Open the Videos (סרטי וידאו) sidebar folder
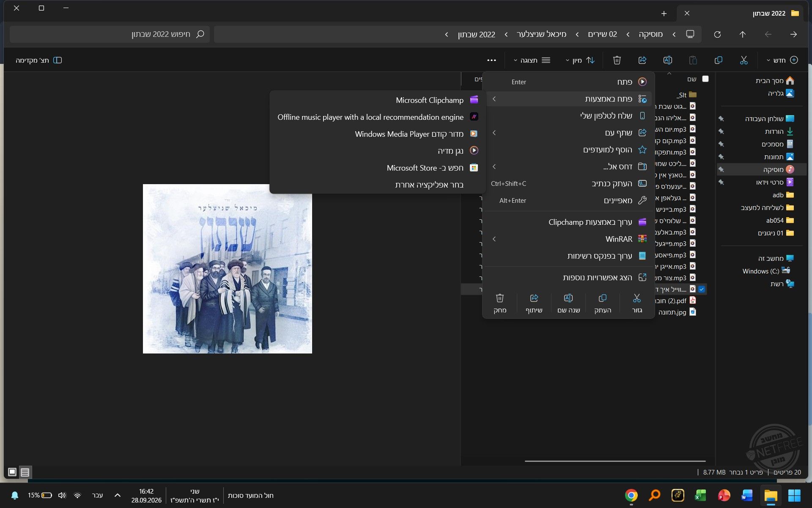 [775, 182]
